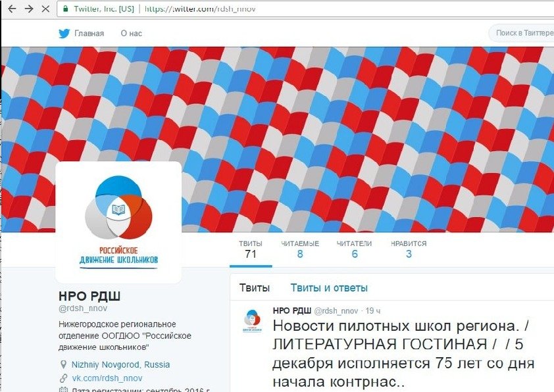Open the Главная menu item
The image size is (554, 392).
point(89,34)
